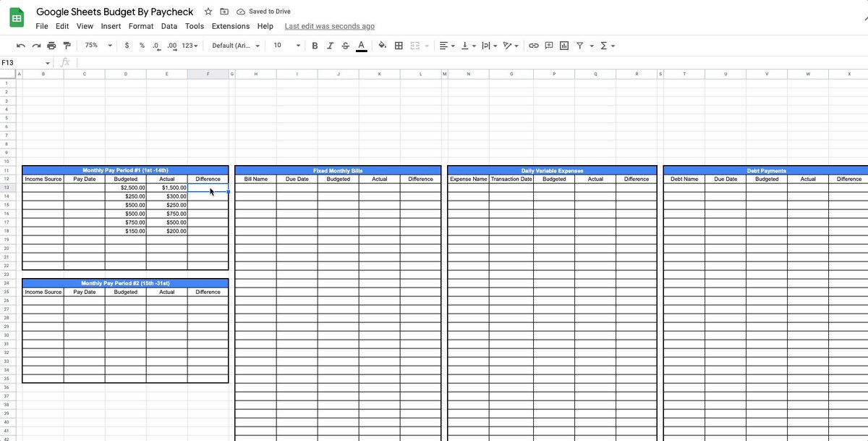Open the File menu
The width and height of the screenshot is (868, 441).
click(x=42, y=26)
